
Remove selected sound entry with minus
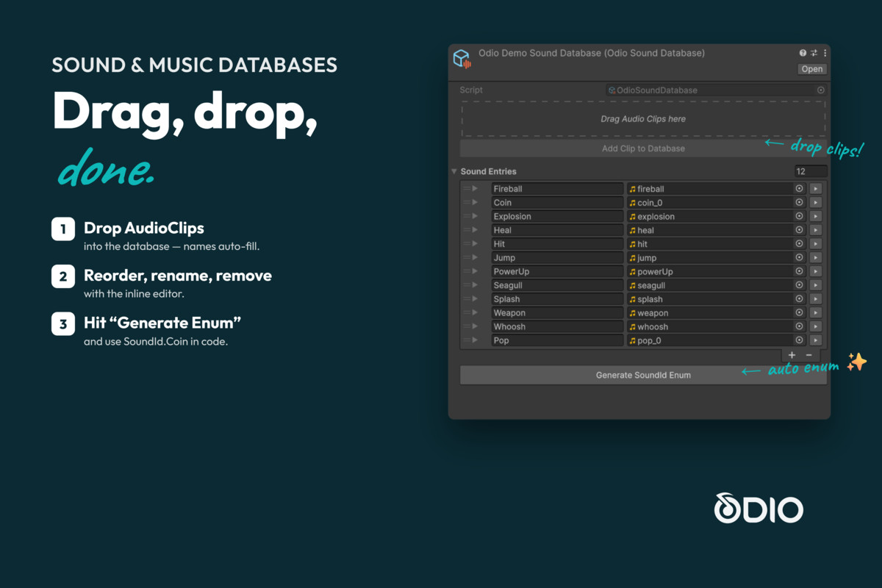coord(808,356)
